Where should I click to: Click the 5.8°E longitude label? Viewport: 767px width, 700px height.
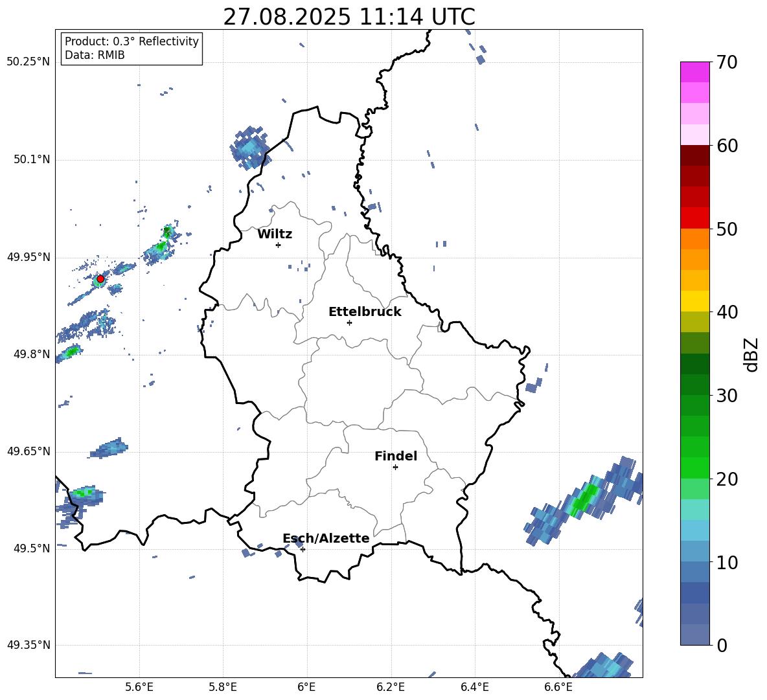pos(223,687)
